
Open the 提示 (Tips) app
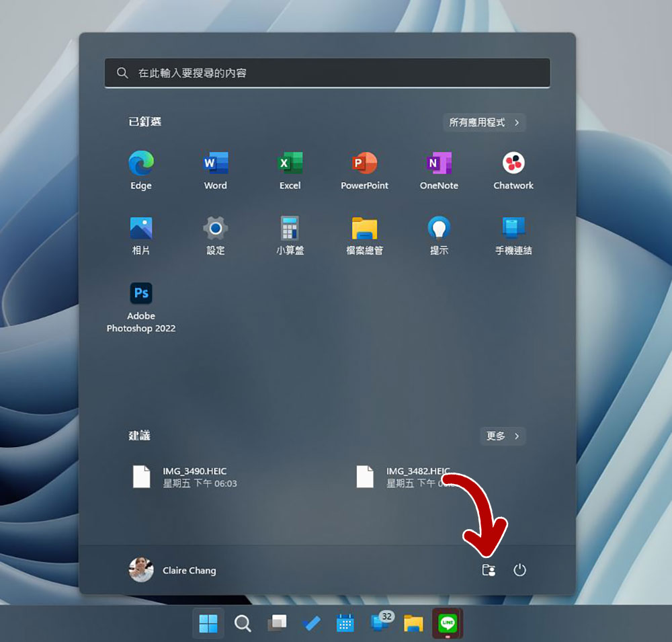[x=439, y=235]
